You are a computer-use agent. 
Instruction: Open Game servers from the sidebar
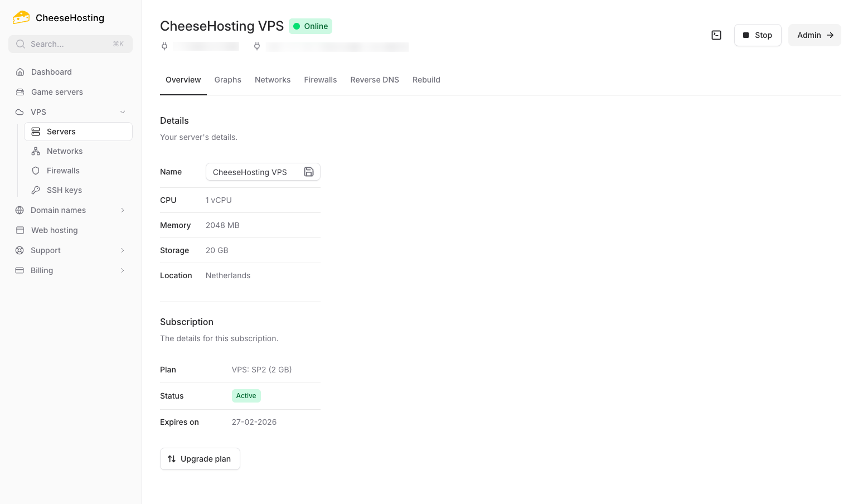click(x=57, y=92)
